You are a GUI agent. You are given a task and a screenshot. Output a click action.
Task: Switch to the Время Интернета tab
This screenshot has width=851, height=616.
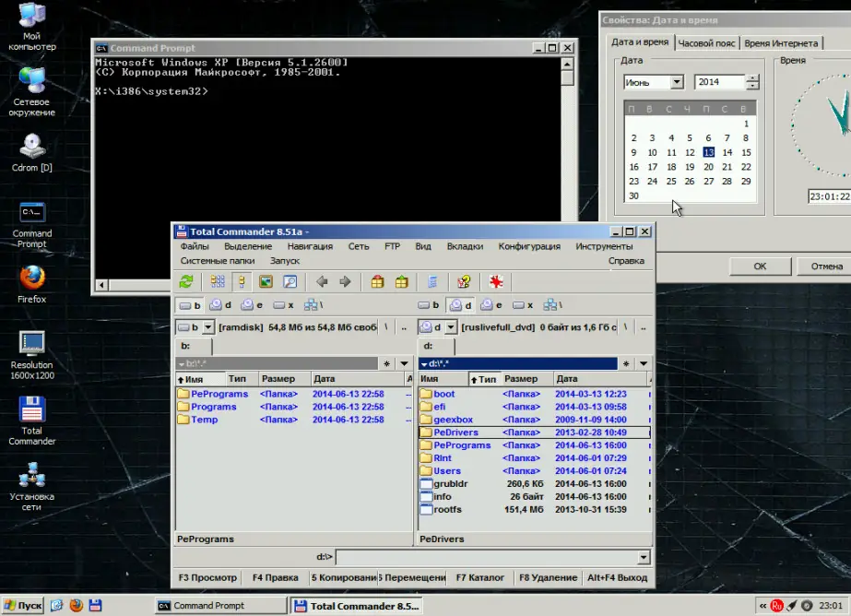point(781,43)
